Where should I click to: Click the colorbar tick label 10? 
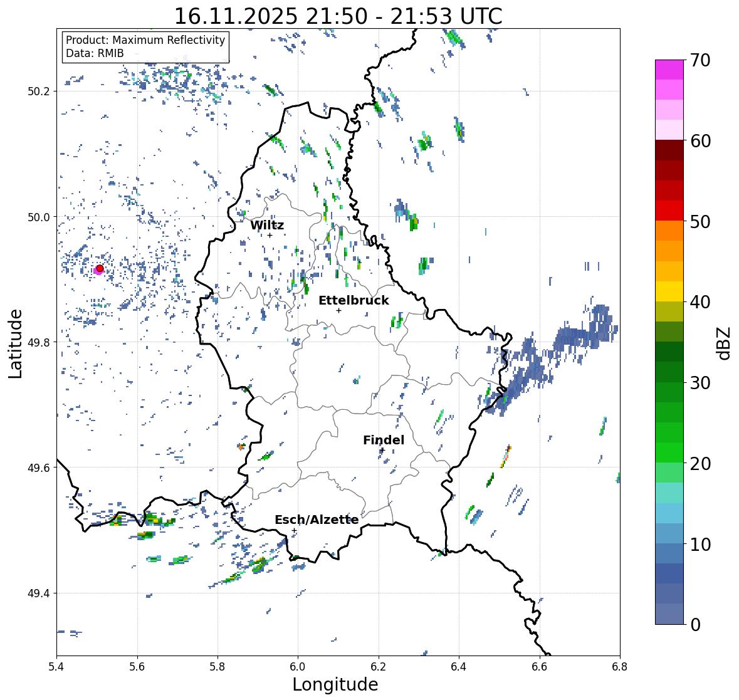tap(700, 544)
